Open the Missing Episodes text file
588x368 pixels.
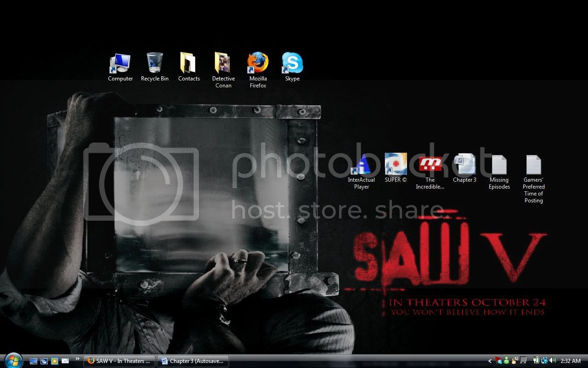499,165
